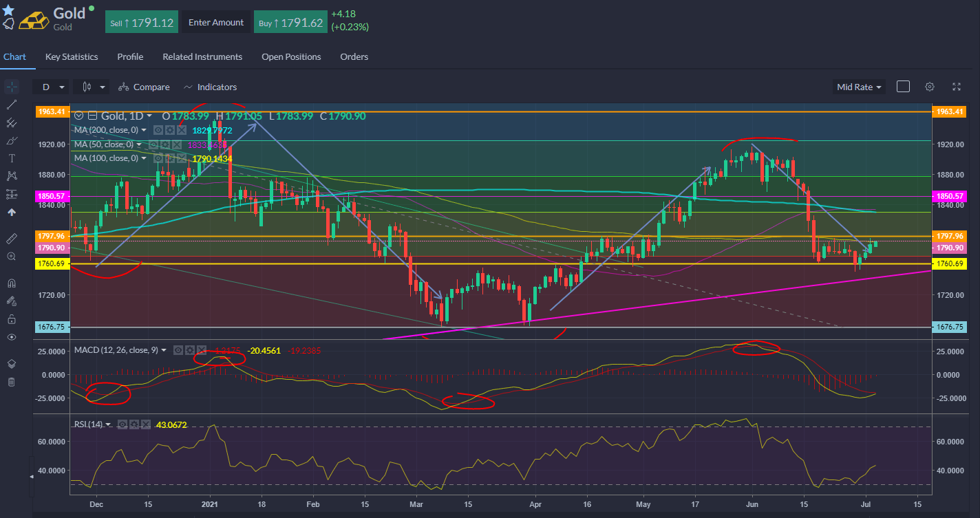980x518 pixels.
Task: Hide the RSI indicator
Action: tap(122, 424)
